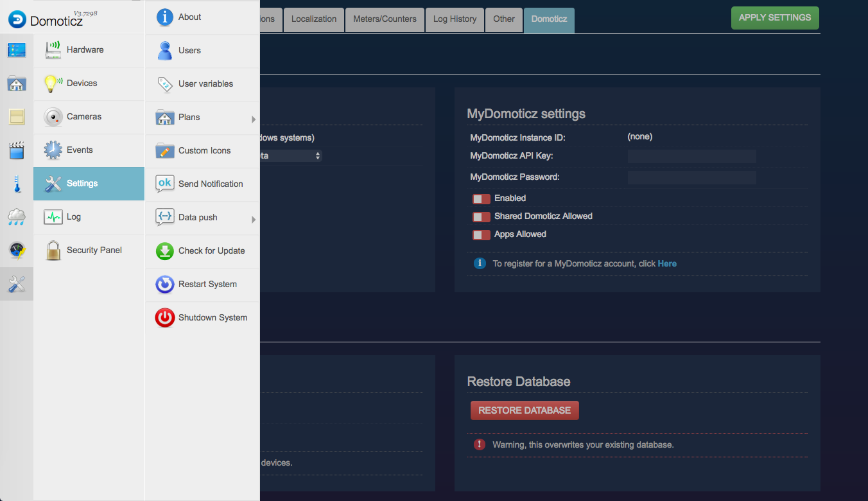Click the Check for Update arrow icon
868x501 pixels.
coord(165,251)
